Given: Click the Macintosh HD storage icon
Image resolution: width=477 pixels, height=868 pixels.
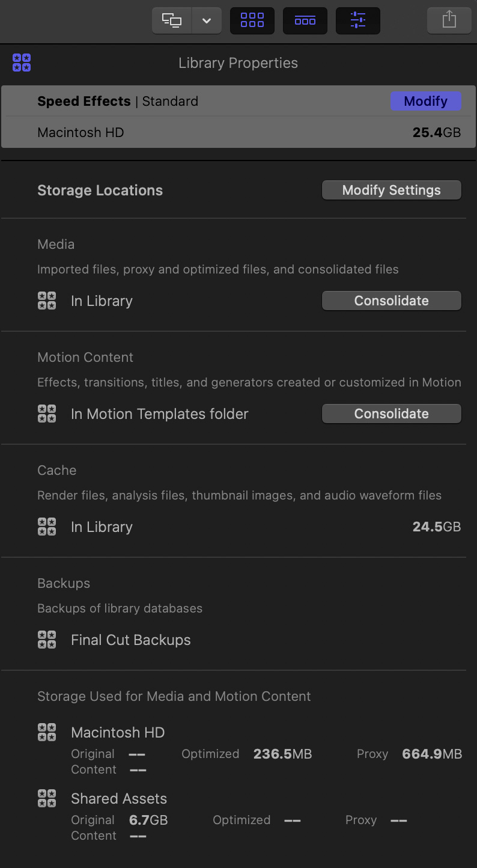Looking at the screenshot, I should (x=47, y=732).
